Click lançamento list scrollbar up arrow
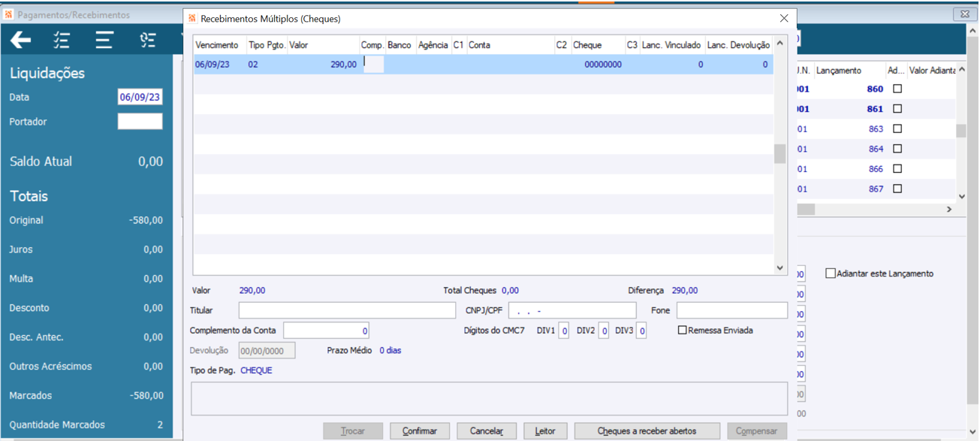The image size is (980, 441). click(x=962, y=70)
